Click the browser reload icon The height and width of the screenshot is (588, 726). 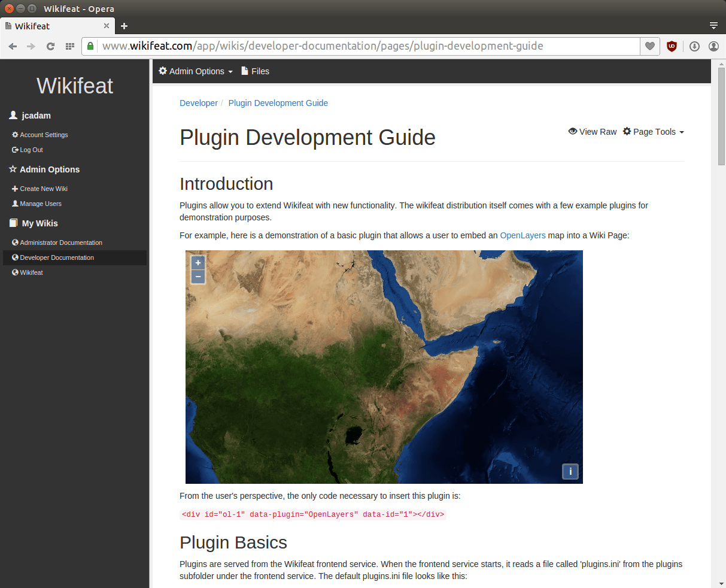coord(50,46)
